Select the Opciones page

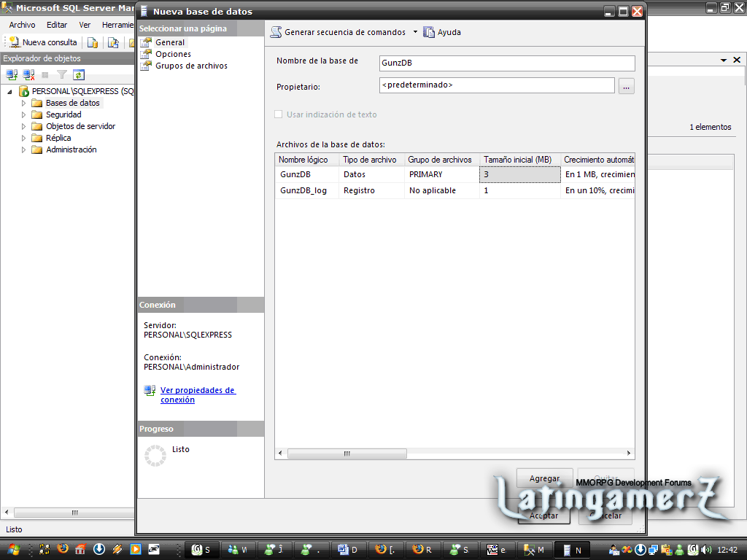(173, 54)
